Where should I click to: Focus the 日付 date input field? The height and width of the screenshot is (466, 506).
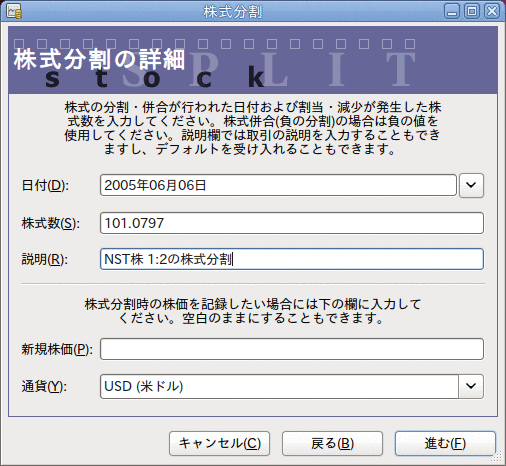click(278, 185)
